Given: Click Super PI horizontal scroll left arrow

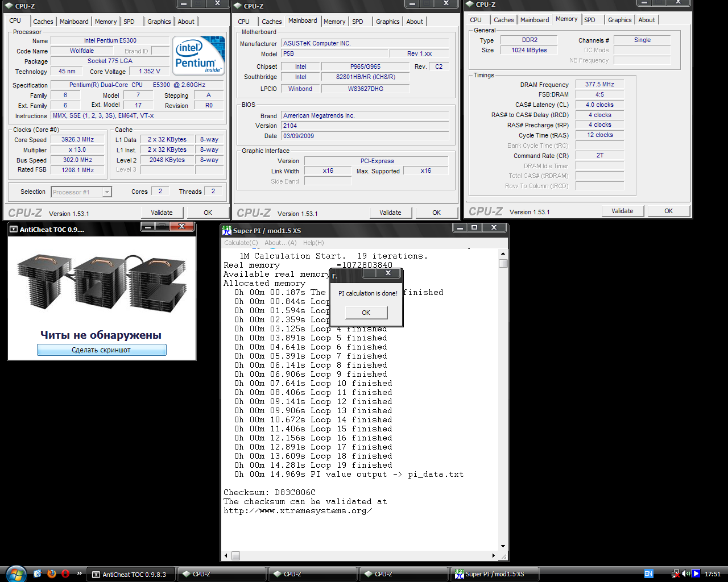Looking at the screenshot, I should 226,555.
